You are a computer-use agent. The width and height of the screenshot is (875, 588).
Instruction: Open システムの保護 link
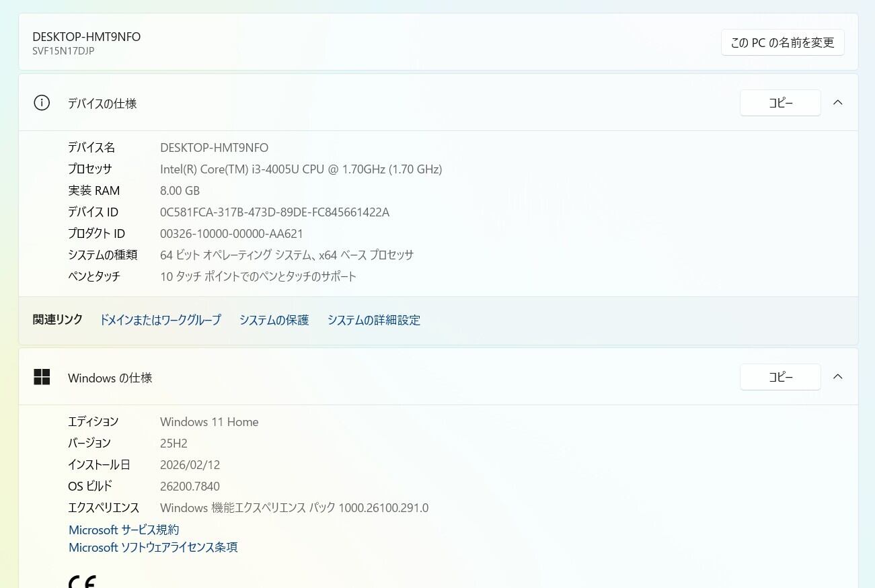274,320
